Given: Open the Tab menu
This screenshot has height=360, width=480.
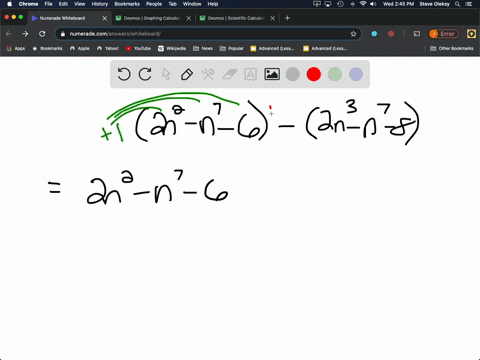Looking at the screenshot, I should pos(172,4).
